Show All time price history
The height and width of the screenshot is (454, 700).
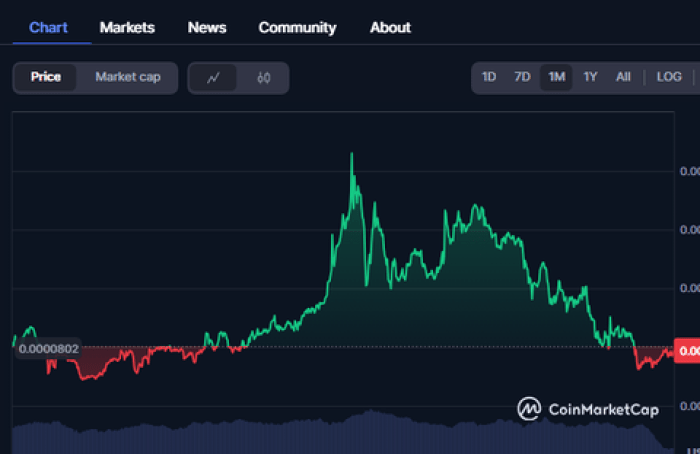623,77
